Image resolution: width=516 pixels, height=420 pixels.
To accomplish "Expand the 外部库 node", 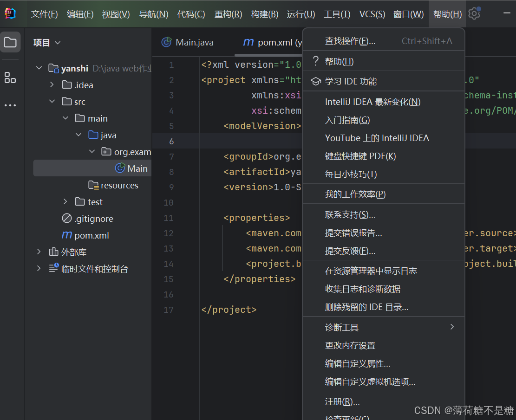I will (x=39, y=252).
